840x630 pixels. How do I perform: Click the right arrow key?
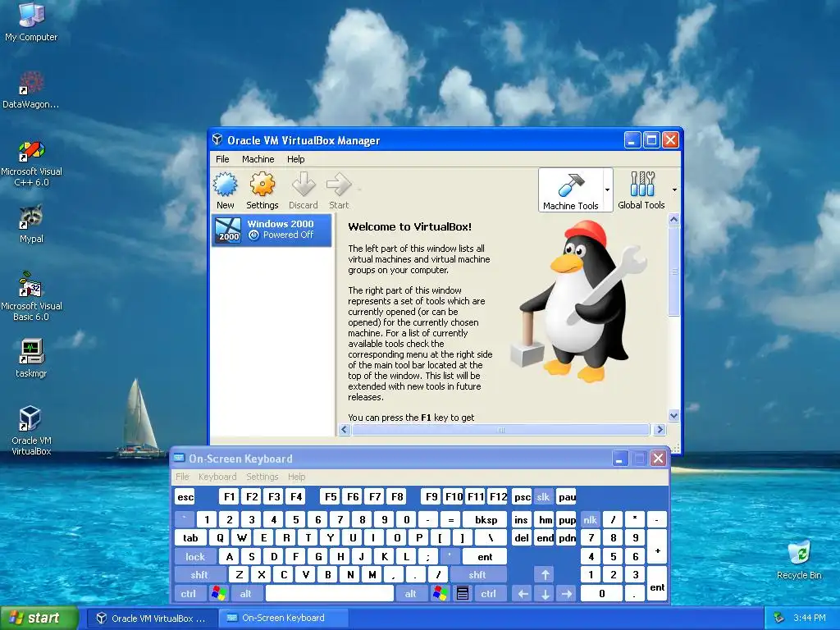567,594
